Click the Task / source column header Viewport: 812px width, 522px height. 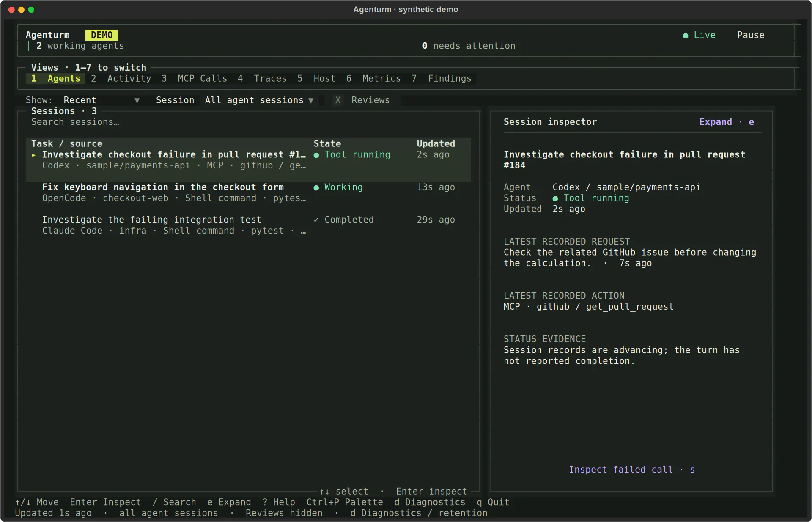pyautogui.click(x=67, y=144)
